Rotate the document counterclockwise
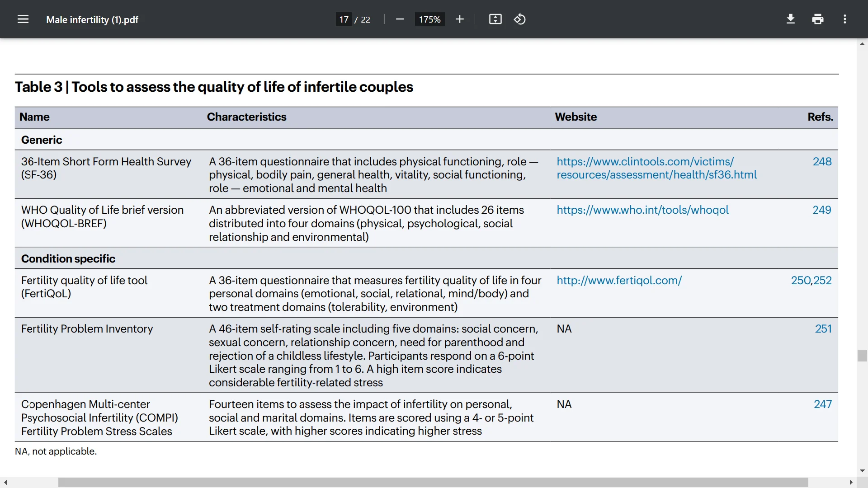Viewport: 868px width, 488px height. coord(519,19)
